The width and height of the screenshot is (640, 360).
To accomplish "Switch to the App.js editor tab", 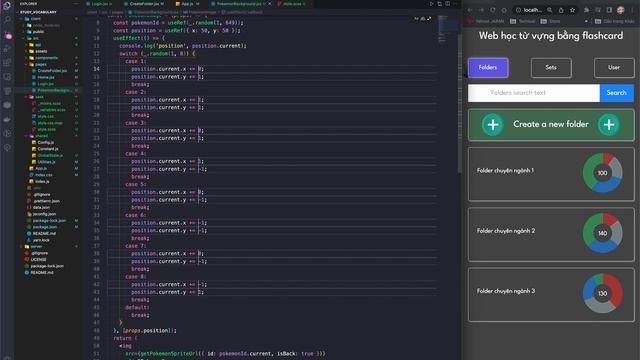I will pos(187,4).
